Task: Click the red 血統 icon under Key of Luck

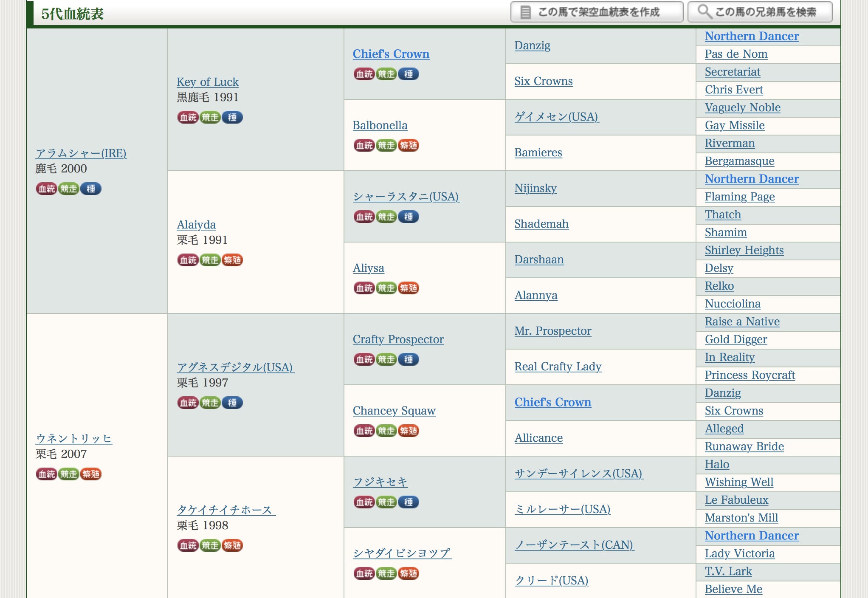Action: (188, 117)
